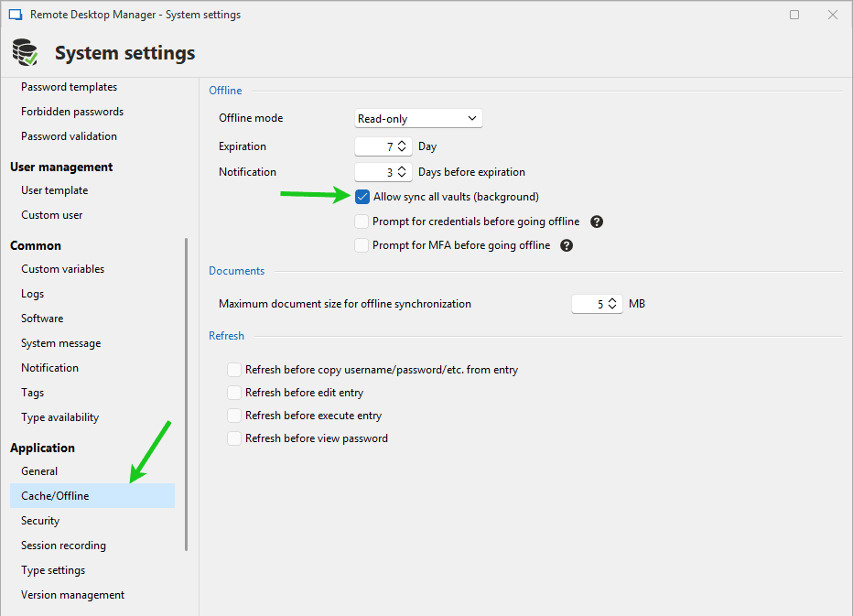The height and width of the screenshot is (616, 853).
Task: Check Refresh before edit entry
Action: pyautogui.click(x=234, y=393)
